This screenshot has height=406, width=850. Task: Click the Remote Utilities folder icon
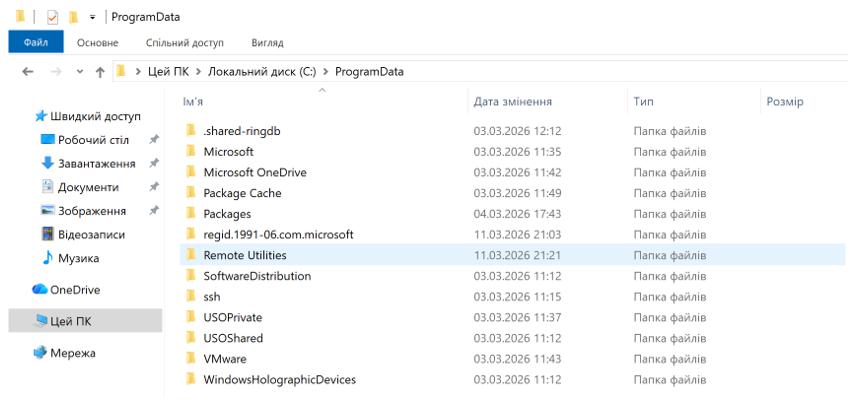(x=190, y=255)
